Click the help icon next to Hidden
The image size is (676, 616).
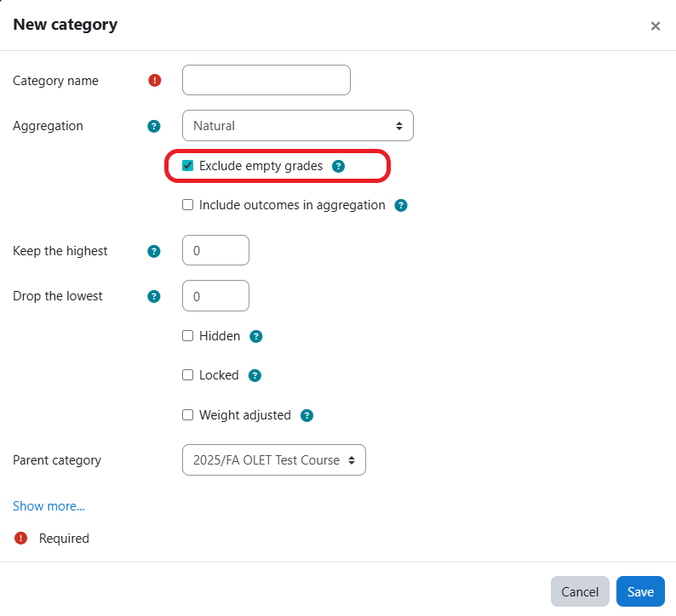click(x=256, y=336)
